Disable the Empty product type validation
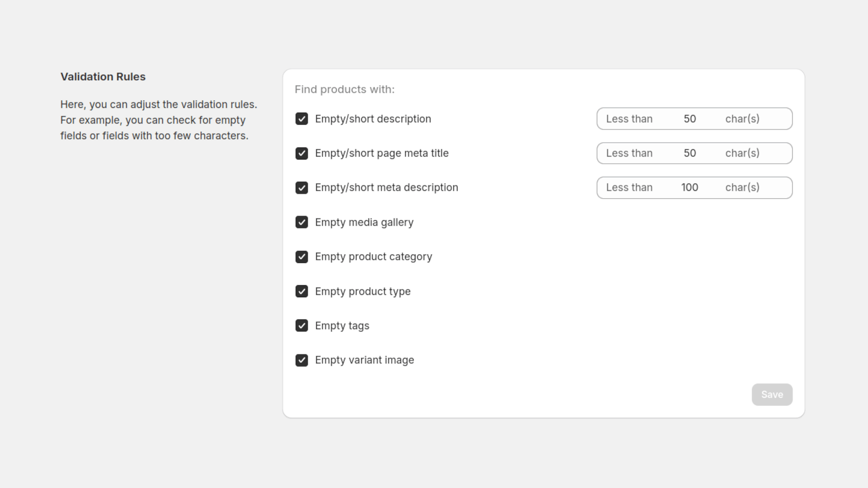 (x=302, y=291)
